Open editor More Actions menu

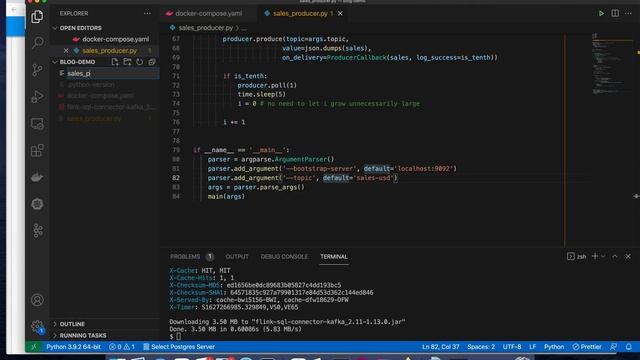tap(628, 13)
